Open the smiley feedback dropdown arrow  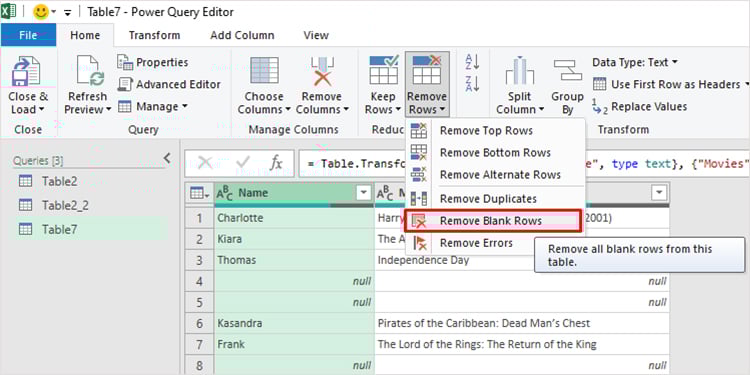pos(54,12)
